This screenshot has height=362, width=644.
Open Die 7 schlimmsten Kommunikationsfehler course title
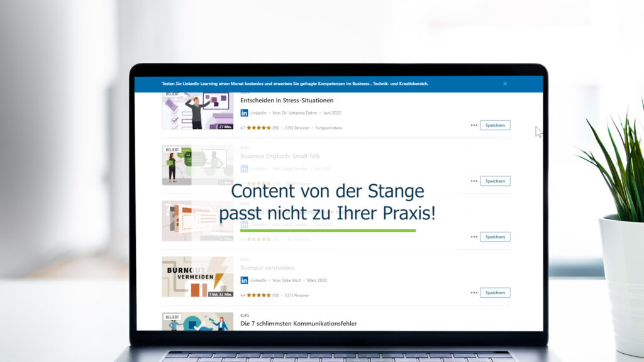298,324
